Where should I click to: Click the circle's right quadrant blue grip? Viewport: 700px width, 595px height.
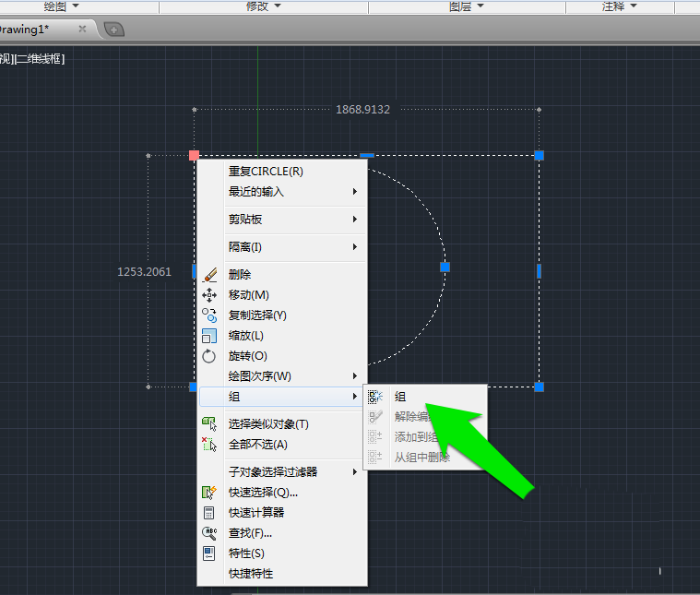[445, 268]
